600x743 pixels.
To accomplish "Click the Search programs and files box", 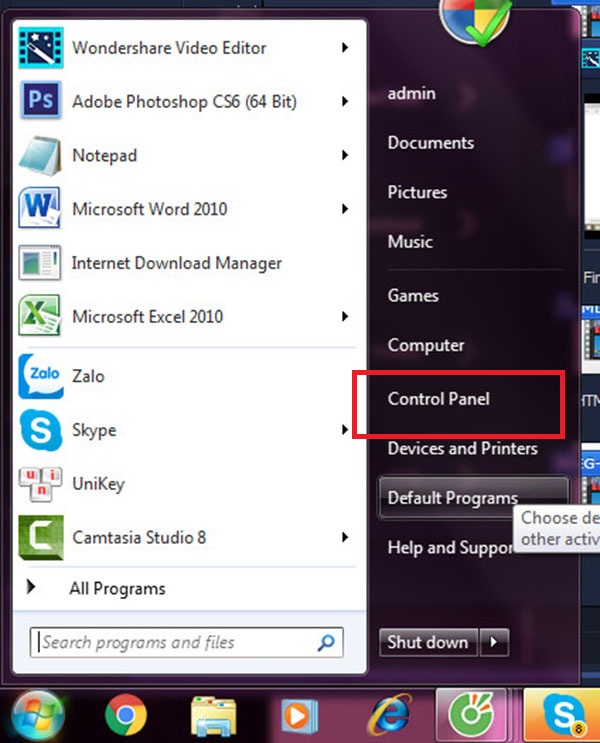I will pos(175,643).
